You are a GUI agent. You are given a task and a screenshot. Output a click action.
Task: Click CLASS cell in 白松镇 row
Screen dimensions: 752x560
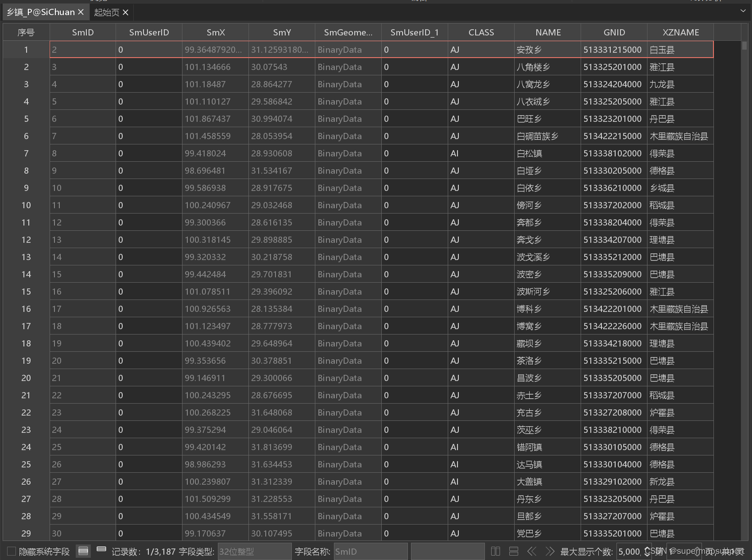(x=481, y=153)
